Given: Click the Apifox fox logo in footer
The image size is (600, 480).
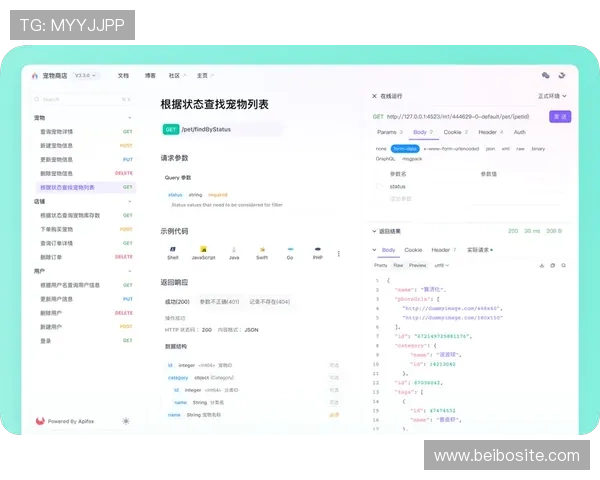Looking at the screenshot, I should pos(40,421).
